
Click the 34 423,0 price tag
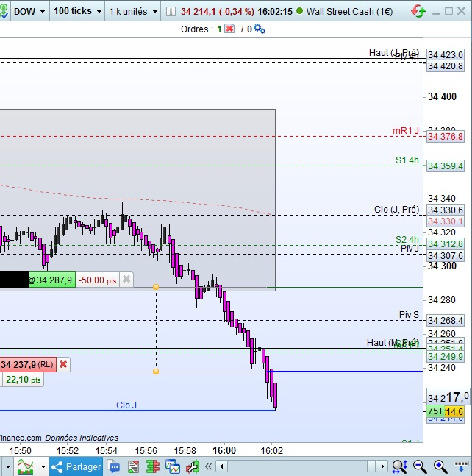[x=446, y=54]
